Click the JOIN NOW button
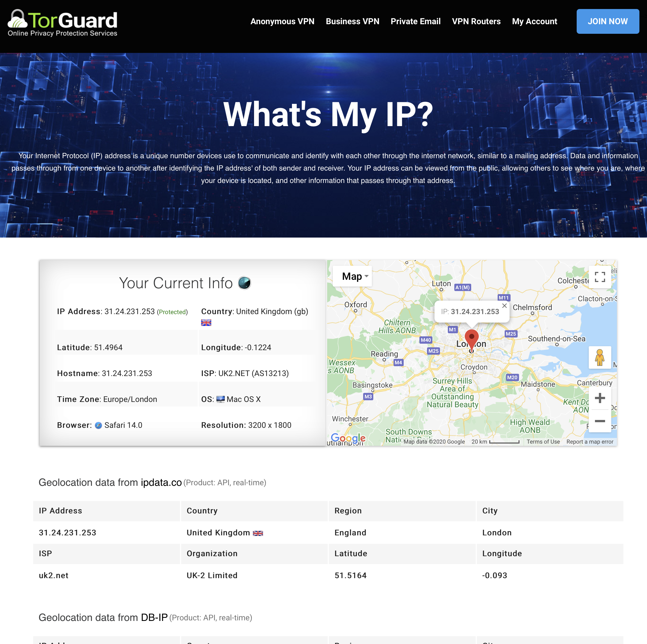Screen dimensions: 647x644 tap(608, 21)
